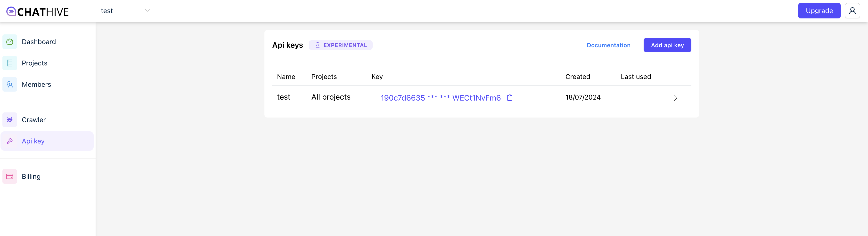Click the Billing card icon
Image resolution: width=868 pixels, height=236 pixels.
[x=10, y=176]
